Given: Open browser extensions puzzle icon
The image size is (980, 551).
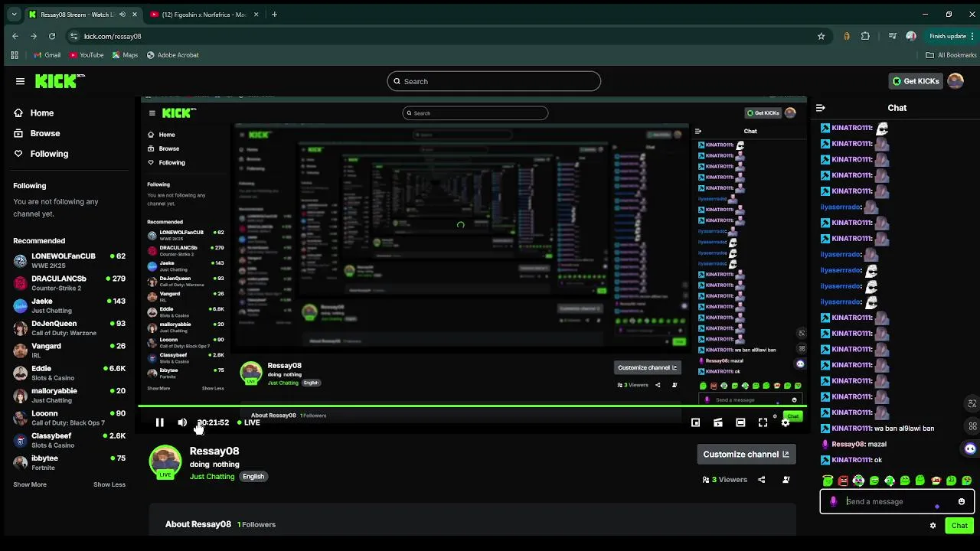Looking at the screenshot, I should click(x=865, y=36).
